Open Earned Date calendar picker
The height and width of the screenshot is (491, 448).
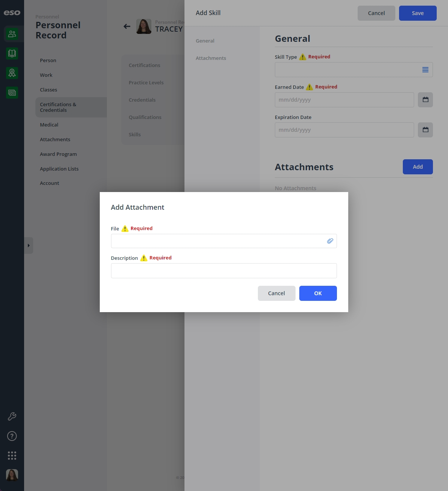click(425, 100)
